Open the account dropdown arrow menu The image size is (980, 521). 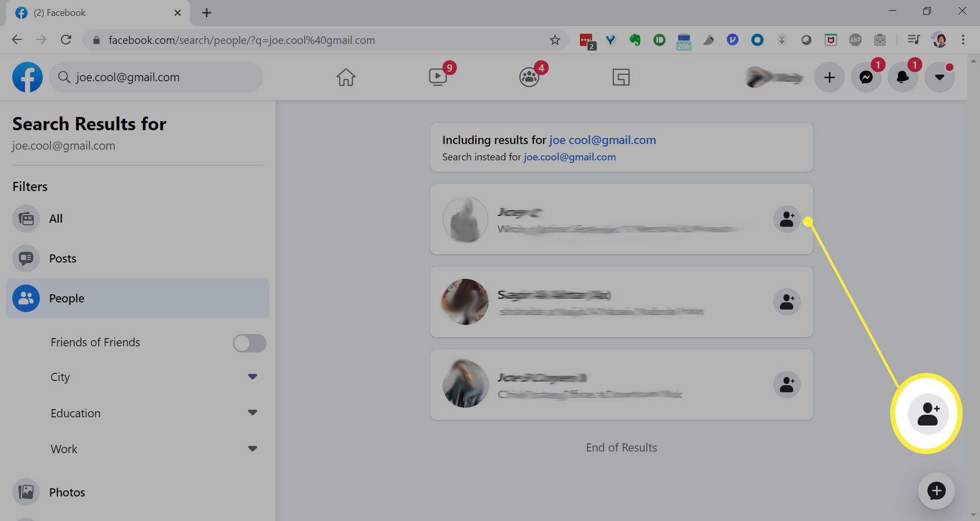coord(940,77)
